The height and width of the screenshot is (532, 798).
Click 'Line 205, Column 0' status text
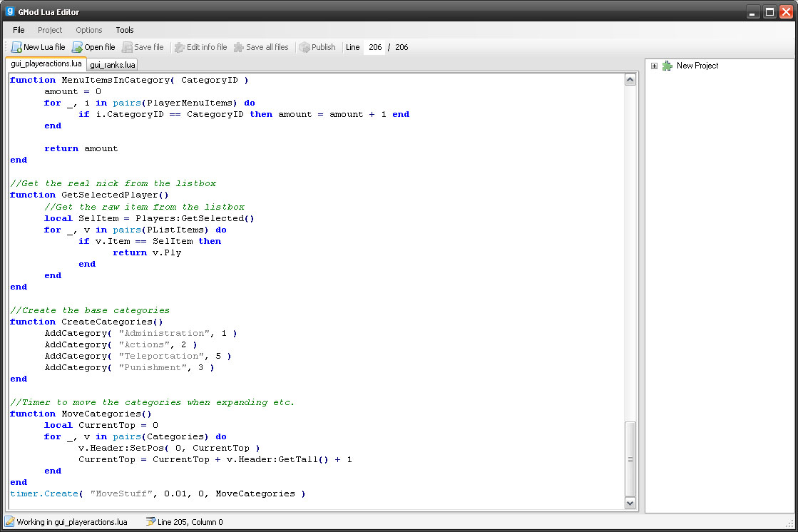pos(190,522)
